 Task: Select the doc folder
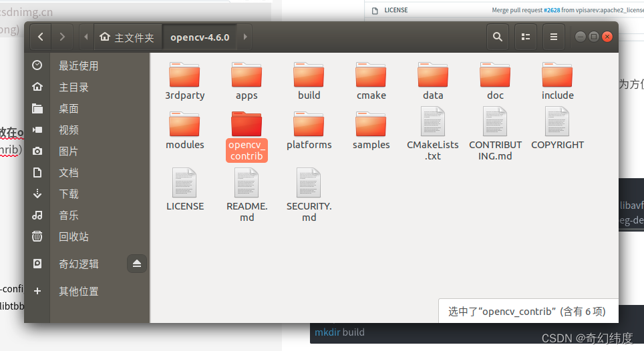point(495,81)
